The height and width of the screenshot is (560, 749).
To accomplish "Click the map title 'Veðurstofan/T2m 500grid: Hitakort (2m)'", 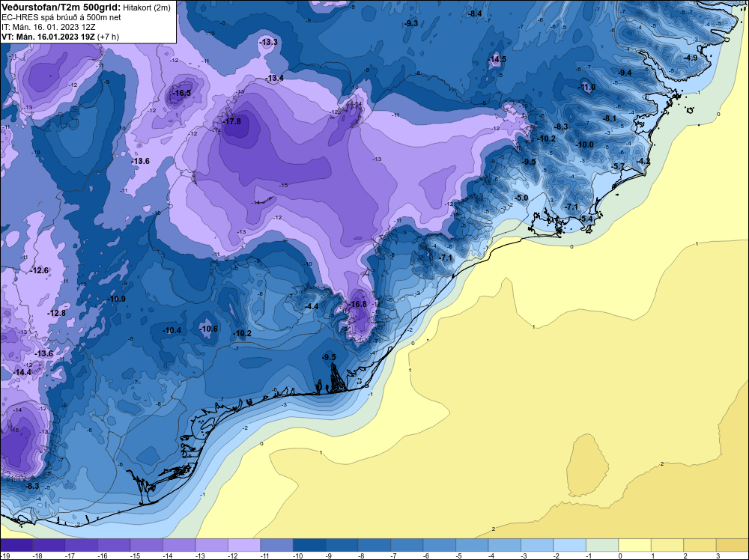I will 86,7.
